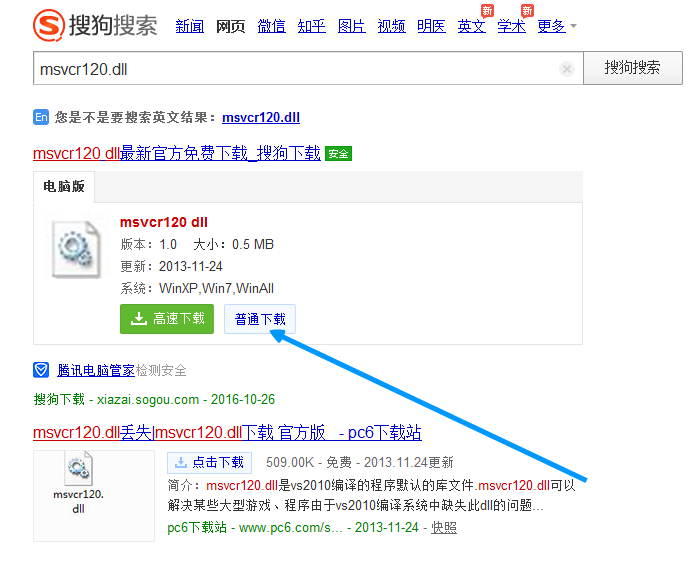Click the green 安全 badge
699x562 pixels.
point(338,154)
